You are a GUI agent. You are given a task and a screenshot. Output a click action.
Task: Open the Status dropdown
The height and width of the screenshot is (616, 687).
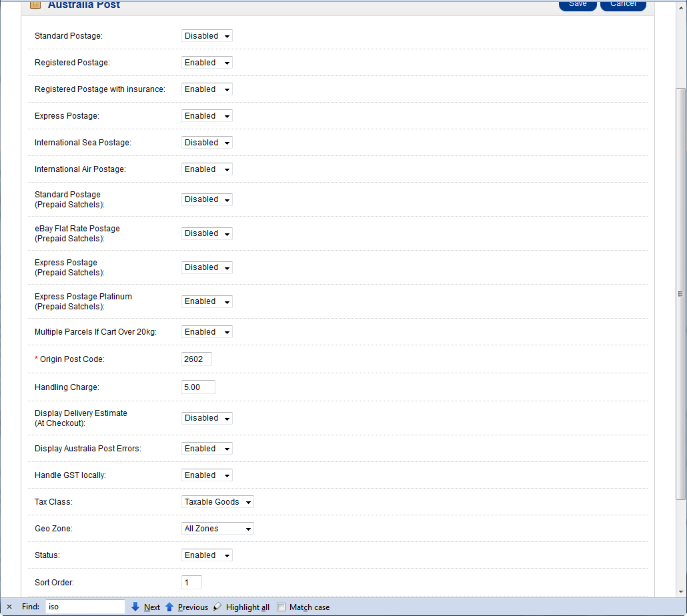[207, 555]
